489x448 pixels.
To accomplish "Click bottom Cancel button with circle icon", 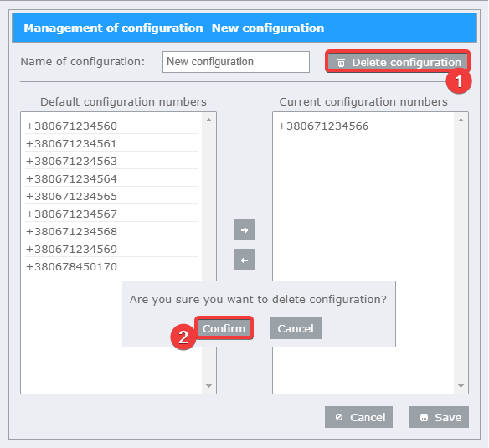I will point(358,417).
